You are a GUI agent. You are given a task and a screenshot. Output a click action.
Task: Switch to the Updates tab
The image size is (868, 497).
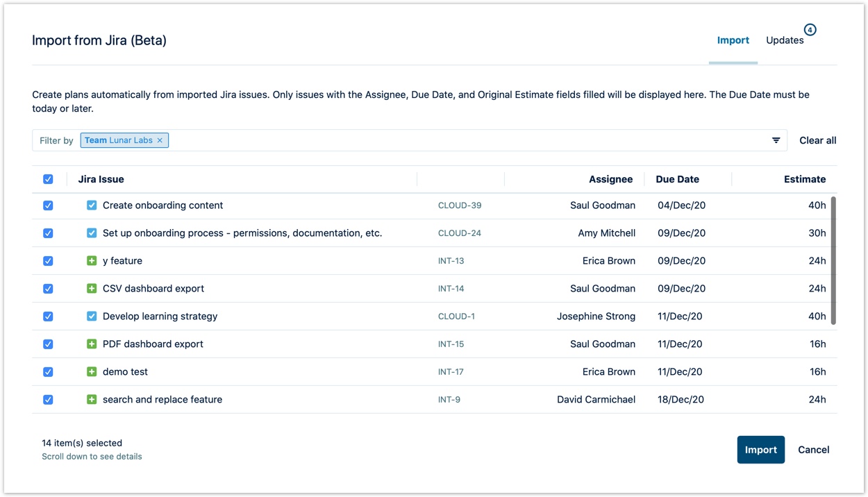pos(785,40)
